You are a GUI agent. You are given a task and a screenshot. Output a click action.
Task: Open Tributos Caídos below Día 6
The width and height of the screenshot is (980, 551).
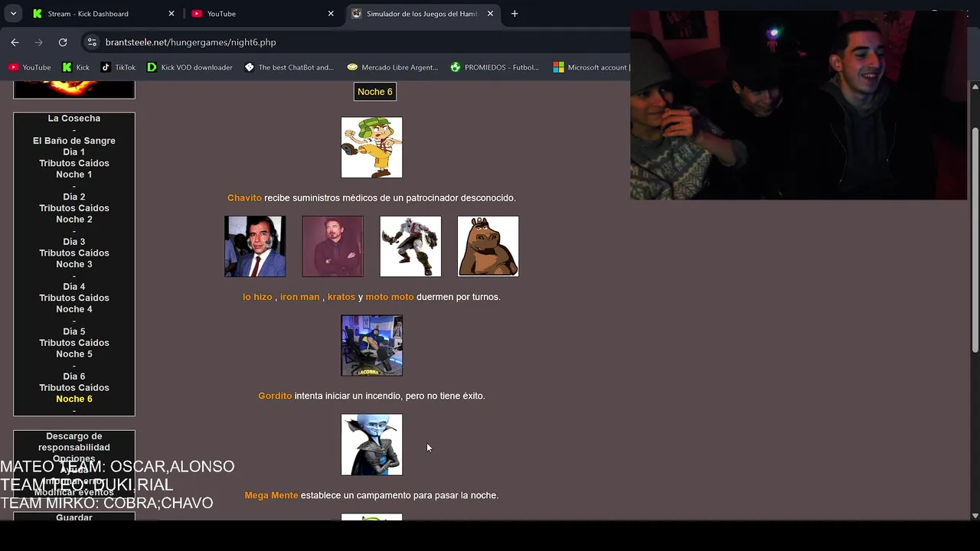(x=74, y=388)
